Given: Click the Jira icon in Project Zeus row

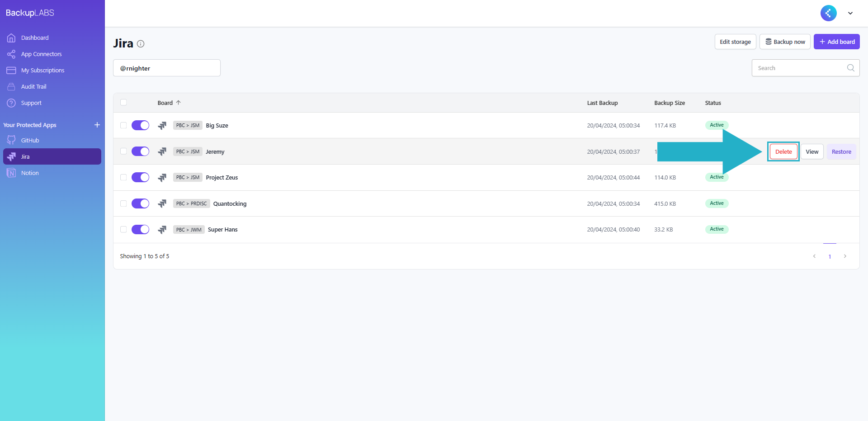Looking at the screenshot, I should tap(162, 178).
